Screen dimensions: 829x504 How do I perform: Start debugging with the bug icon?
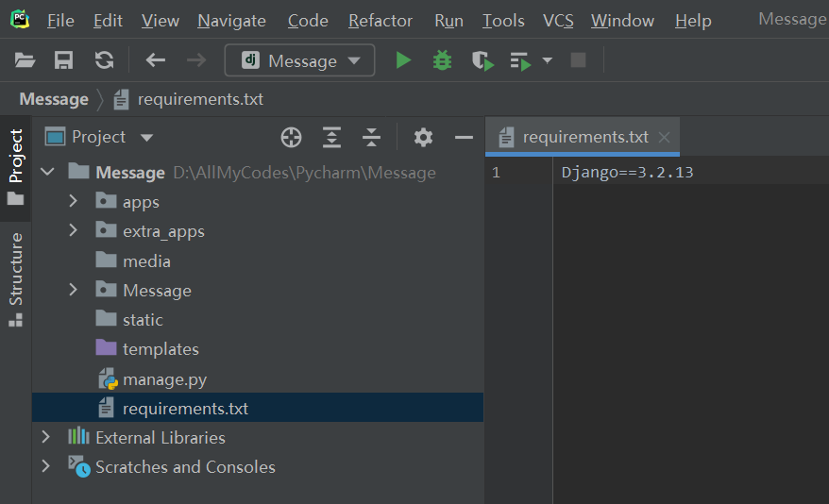point(442,60)
